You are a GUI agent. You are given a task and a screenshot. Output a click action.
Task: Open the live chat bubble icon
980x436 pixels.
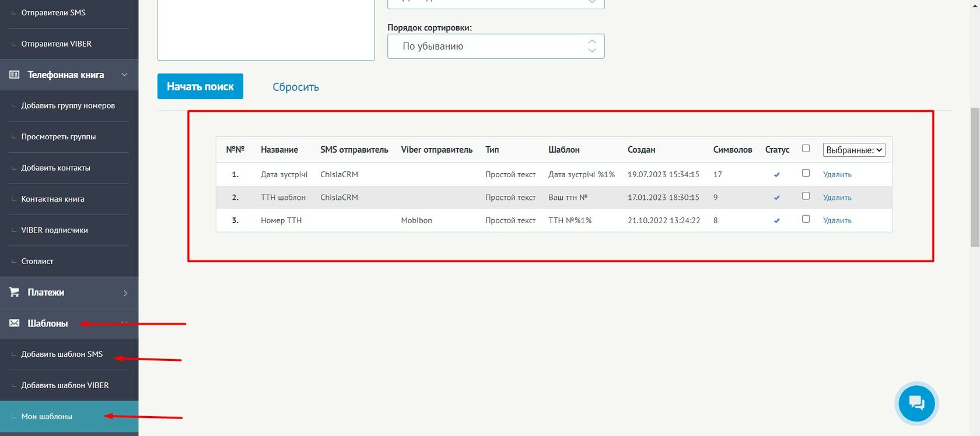pyautogui.click(x=916, y=403)
